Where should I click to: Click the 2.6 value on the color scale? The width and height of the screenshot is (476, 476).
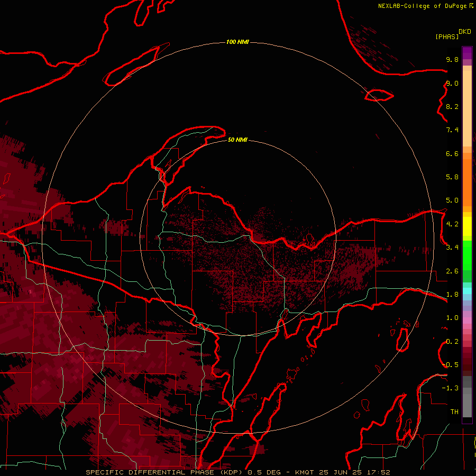(x=452, y=271)
